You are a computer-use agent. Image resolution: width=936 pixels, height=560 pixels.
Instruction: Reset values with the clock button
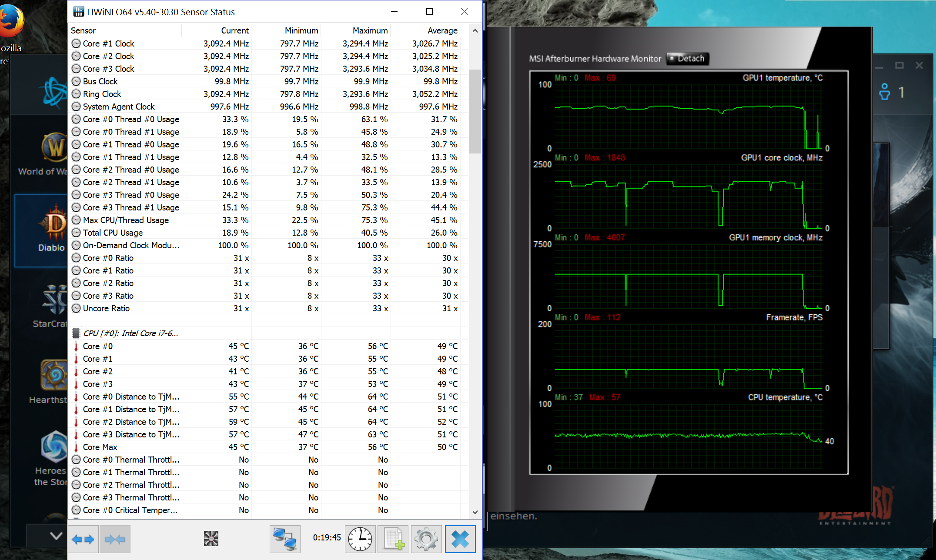point(360,539)
